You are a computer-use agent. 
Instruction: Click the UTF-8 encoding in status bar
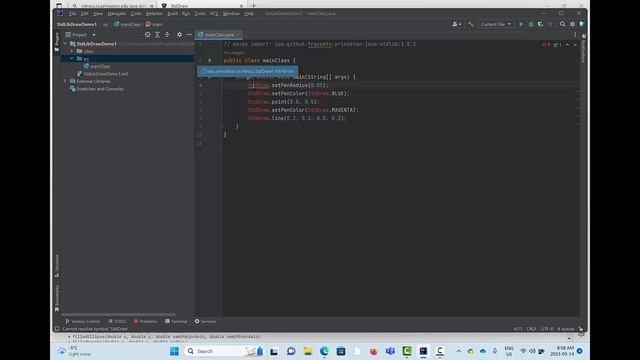click(547, 329)
